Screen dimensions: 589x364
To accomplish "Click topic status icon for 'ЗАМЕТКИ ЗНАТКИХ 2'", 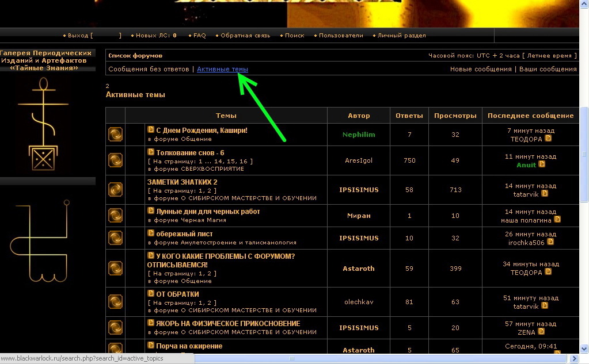I will [115, 190].
